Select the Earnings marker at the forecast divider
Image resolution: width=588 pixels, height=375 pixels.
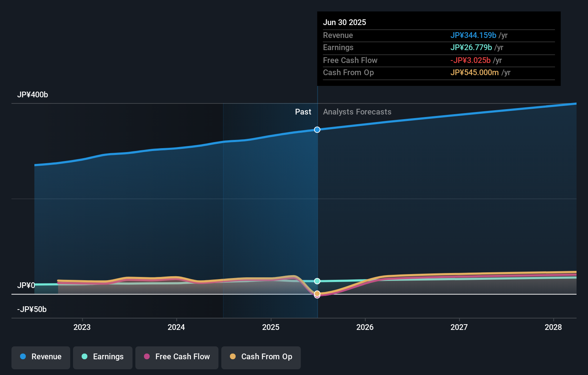(x=317, y=281)
